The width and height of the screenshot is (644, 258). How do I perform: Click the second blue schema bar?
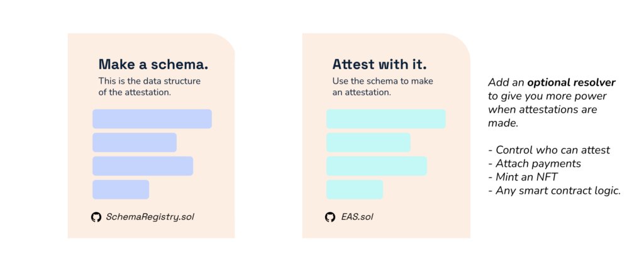[135, 143]
